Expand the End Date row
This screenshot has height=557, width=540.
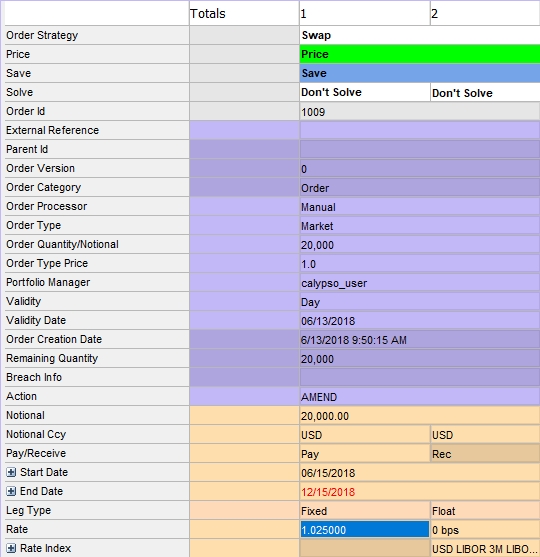11,491
